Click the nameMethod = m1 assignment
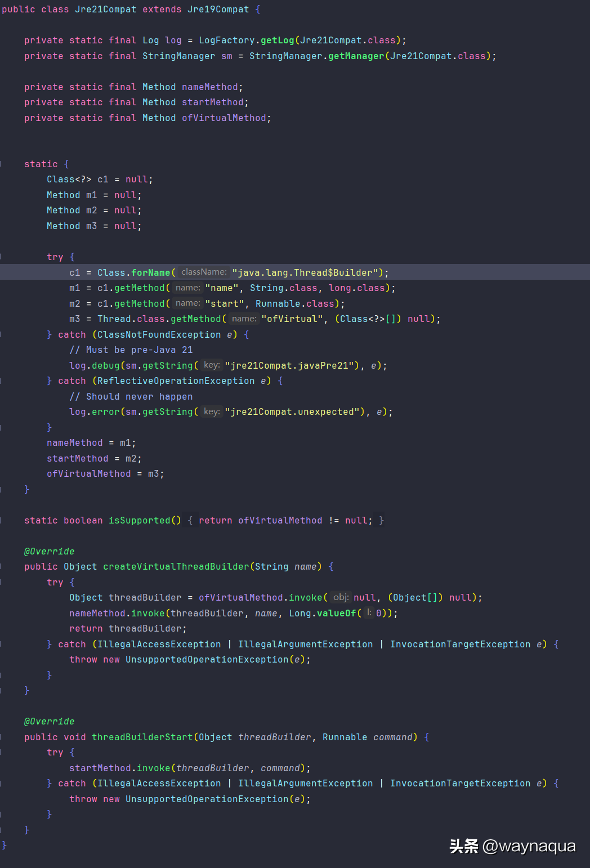 (x=92, y=443)
